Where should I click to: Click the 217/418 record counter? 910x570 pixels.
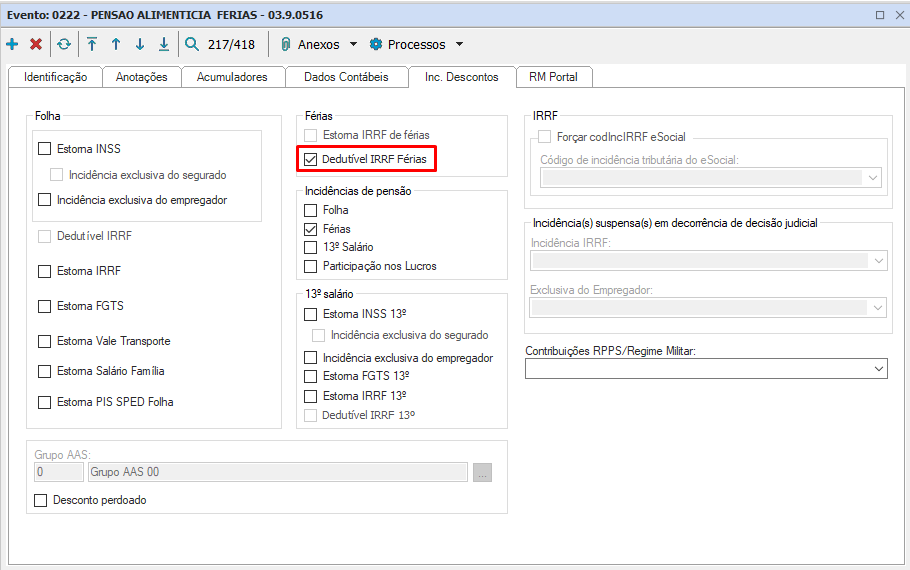click(x=231, y=45)
